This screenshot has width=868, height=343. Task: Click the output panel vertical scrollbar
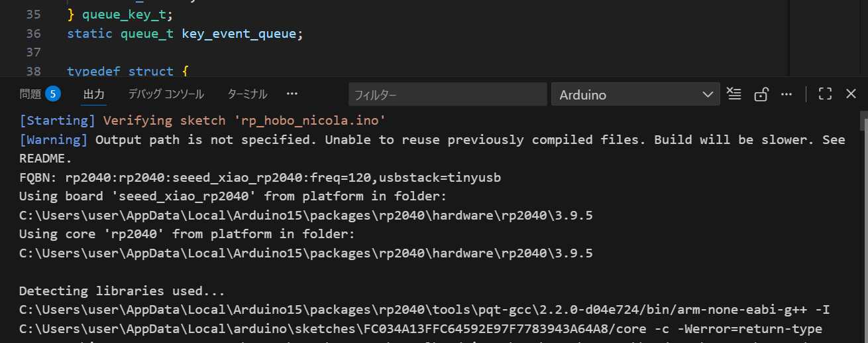[x=863, y=121]
